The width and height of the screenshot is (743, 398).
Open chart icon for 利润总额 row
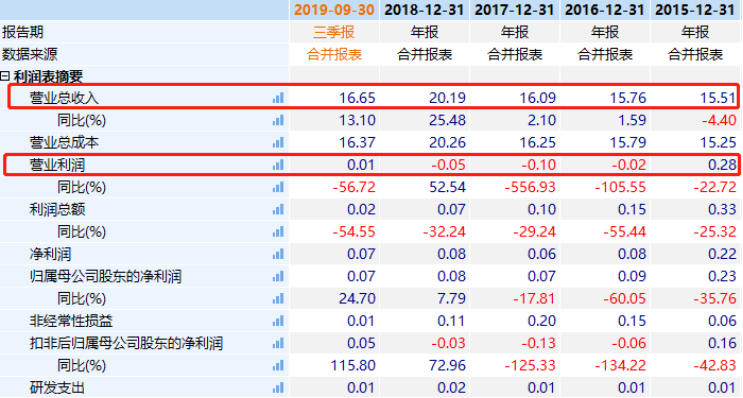click(278, 209)
